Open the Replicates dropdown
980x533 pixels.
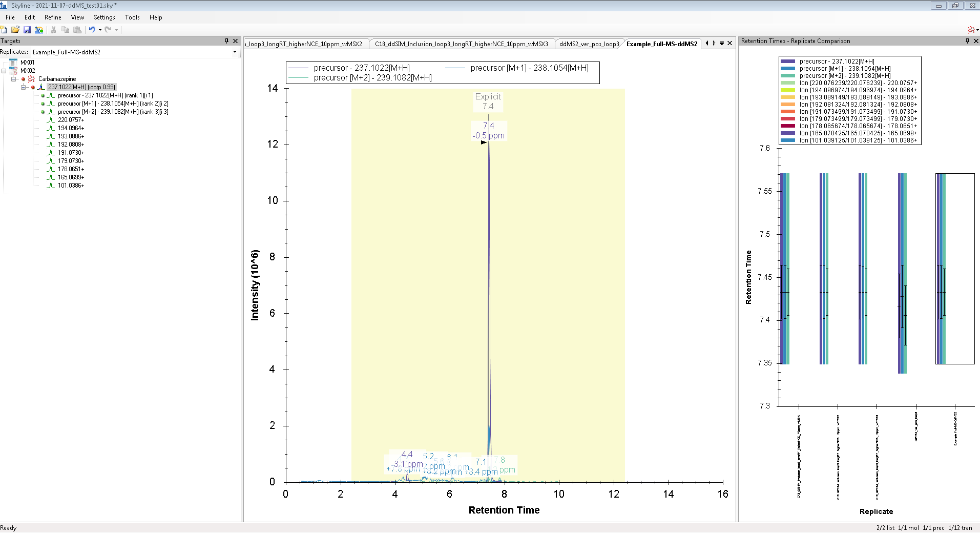coord(235,52)
